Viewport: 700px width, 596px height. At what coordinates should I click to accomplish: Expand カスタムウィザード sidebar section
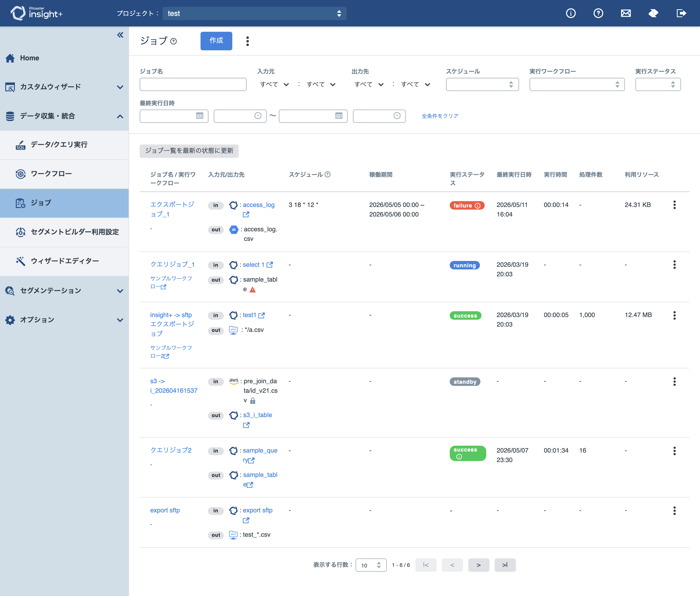point(64,87)
